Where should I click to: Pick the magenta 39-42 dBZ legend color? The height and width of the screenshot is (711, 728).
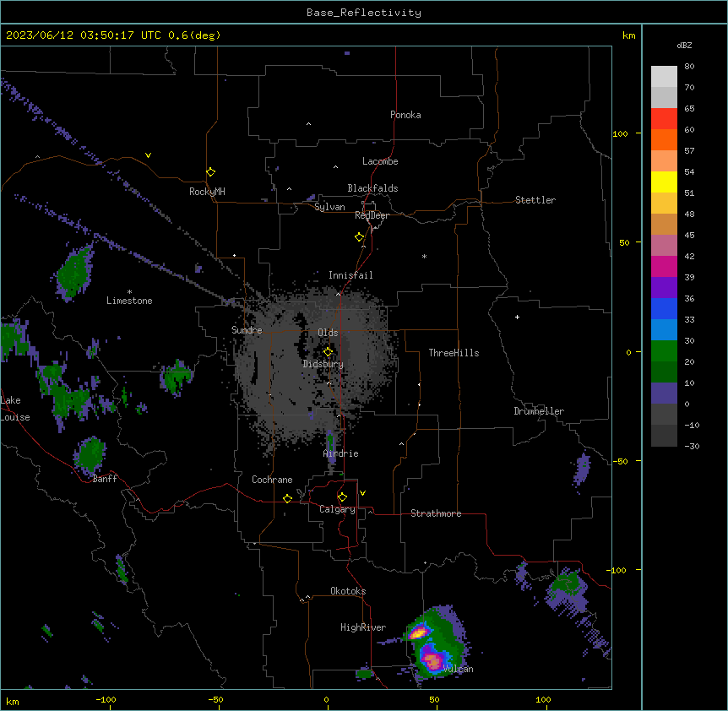pos(664,267)
